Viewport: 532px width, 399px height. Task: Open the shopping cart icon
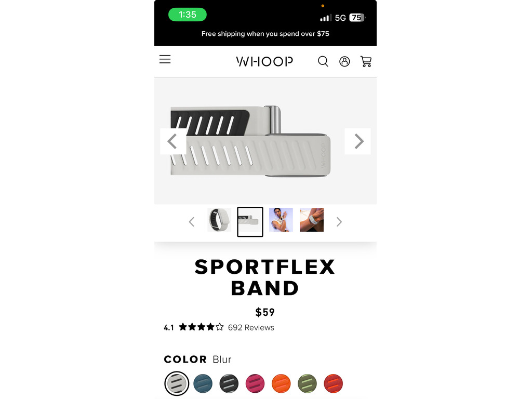coord(366,61)
